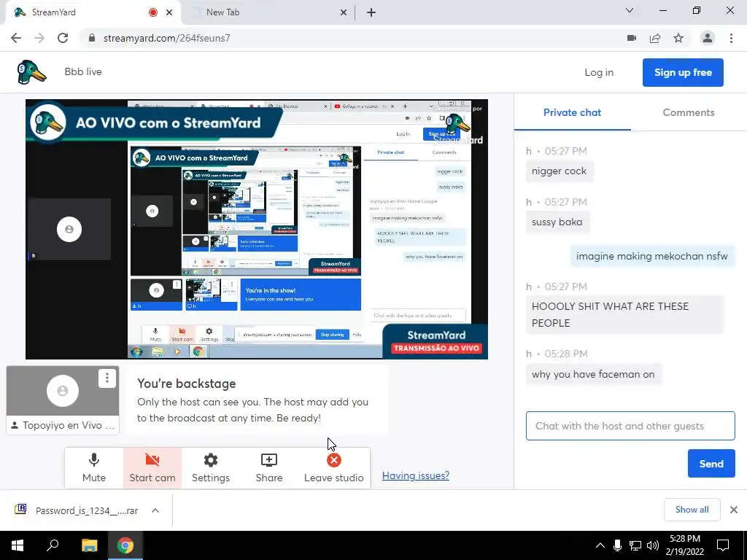747x560 pixels.
Task: Click the address bar URL
Action: coord(167,38)
